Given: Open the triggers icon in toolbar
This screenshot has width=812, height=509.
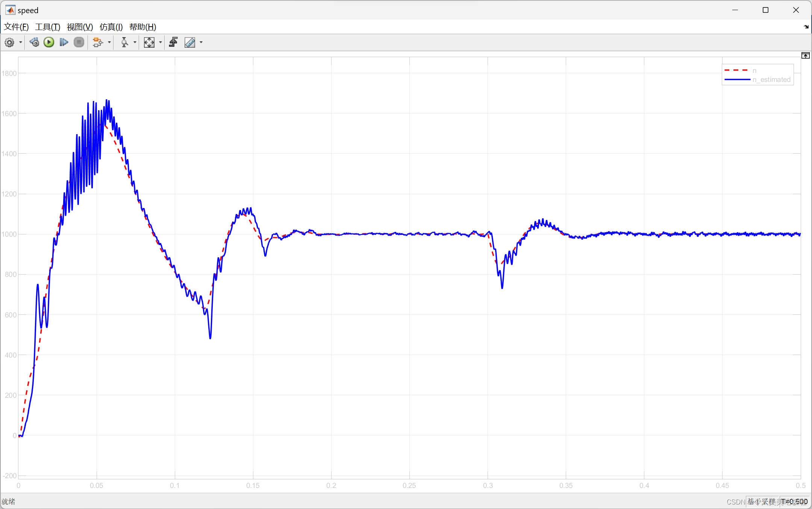Looking at the screenshot, I should tap(173, 42).
